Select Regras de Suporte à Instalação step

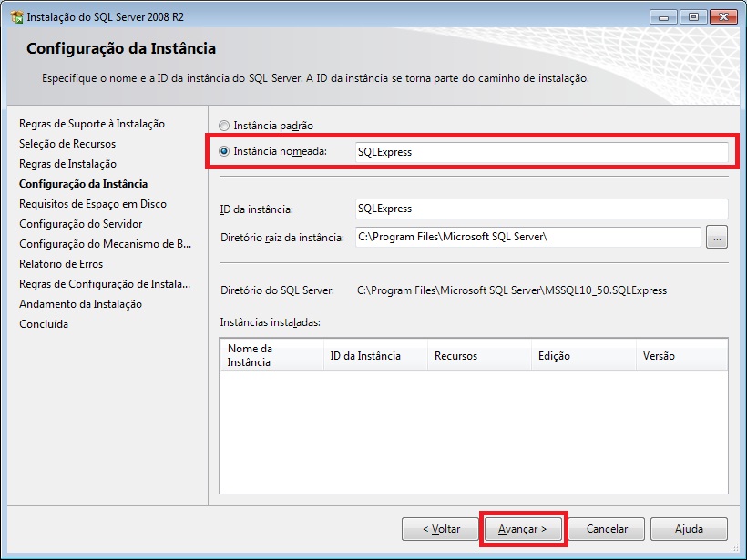click(x=92, y=124)
